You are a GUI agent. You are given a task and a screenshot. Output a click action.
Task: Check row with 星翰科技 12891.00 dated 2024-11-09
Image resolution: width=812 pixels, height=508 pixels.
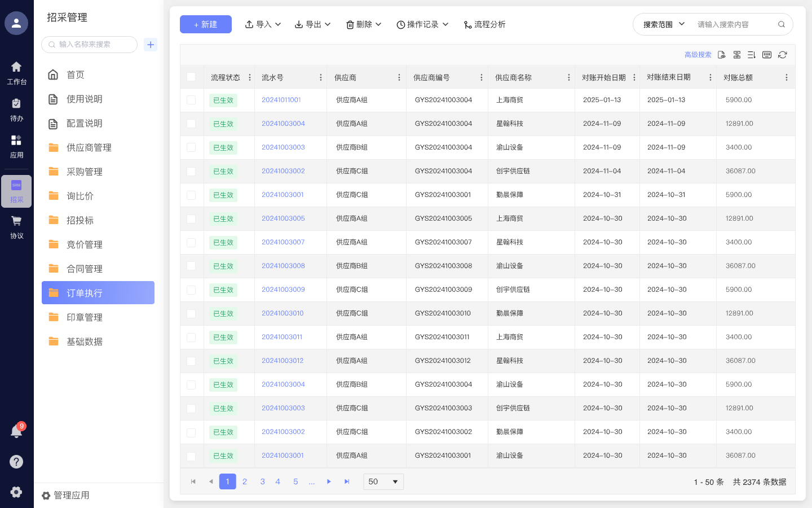click(191, 124)
